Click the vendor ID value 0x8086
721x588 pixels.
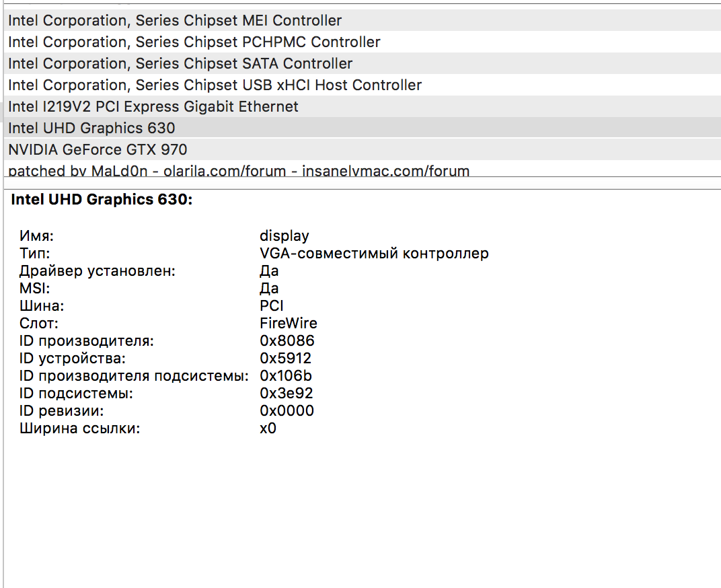287,341
